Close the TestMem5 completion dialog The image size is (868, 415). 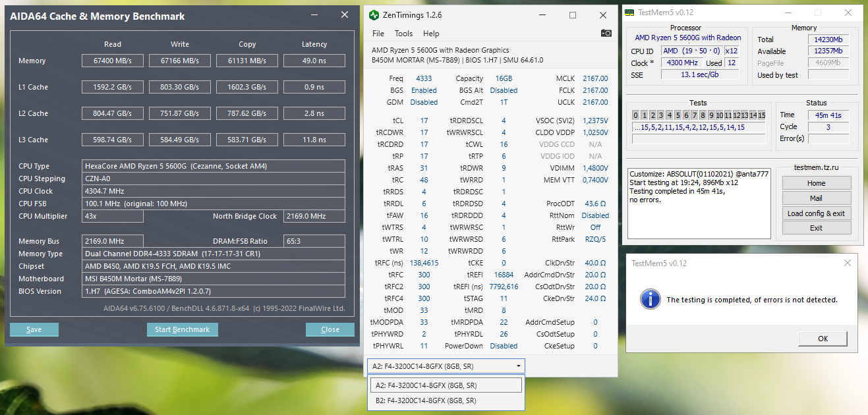click(x=847, y=263)
